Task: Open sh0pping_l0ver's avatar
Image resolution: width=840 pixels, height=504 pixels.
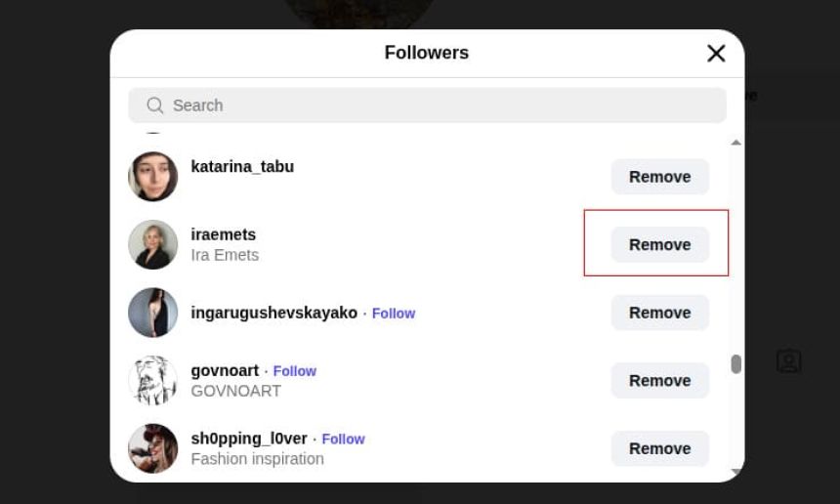Action: [x=153, y=448]
